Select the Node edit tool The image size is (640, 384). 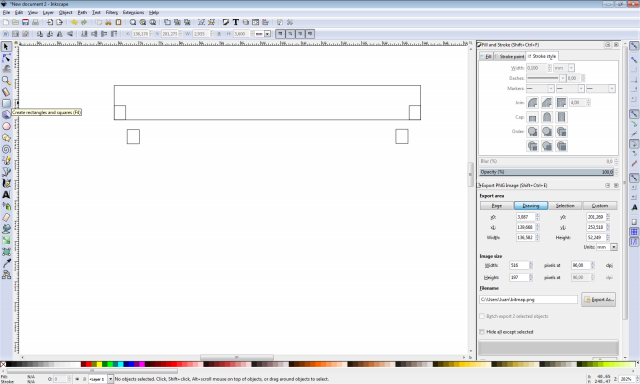click(x=6, y=58)
